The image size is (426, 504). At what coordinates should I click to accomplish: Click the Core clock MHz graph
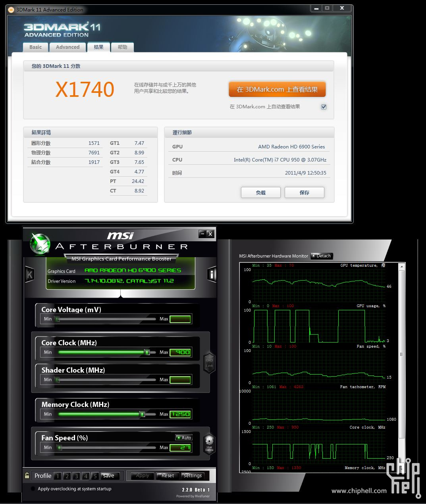point(319,447)
